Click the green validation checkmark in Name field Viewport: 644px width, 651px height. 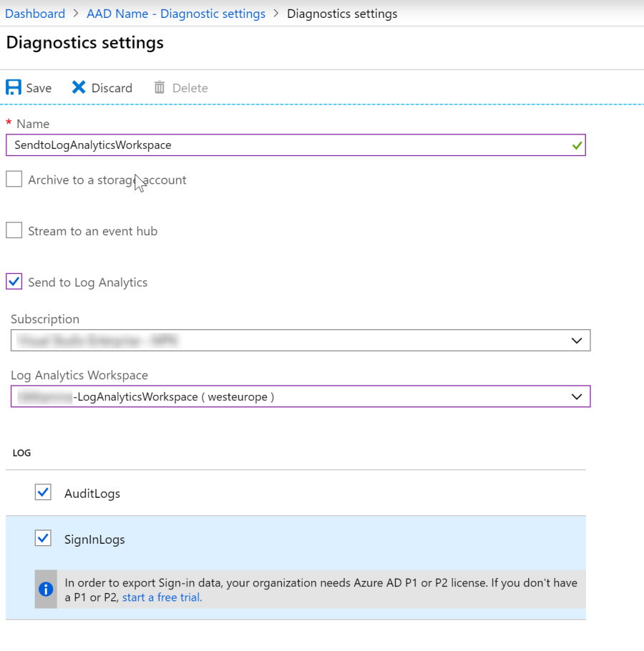pos(577,145)
